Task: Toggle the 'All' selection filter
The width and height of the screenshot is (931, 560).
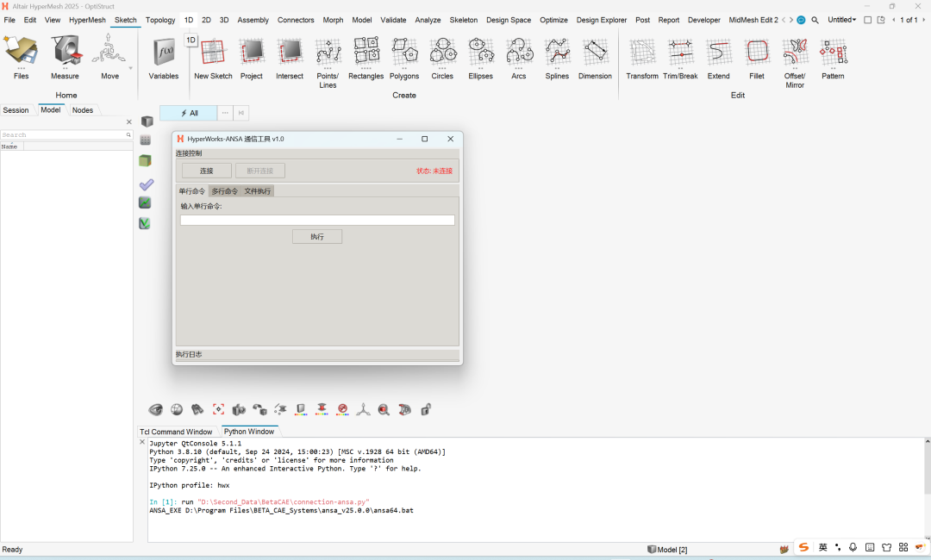Action: click(x=189, y=113)
